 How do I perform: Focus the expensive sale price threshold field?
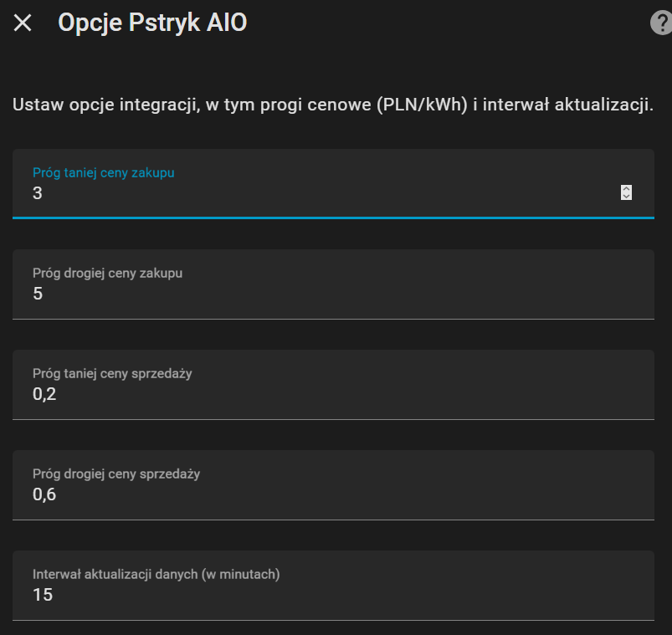point(335,495)
